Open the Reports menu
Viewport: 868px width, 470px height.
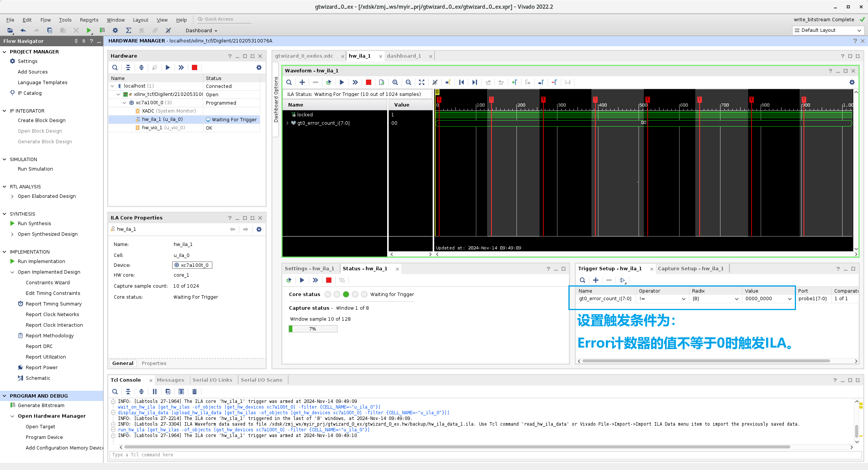89,20
